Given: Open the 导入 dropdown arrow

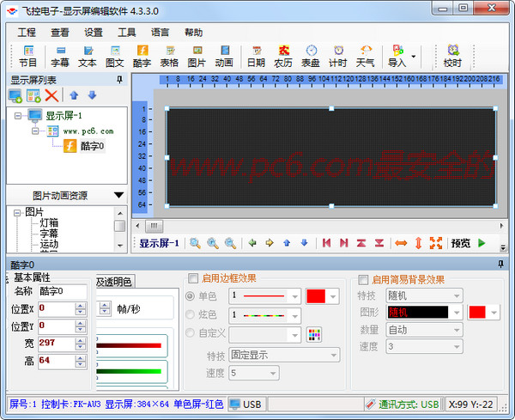Looking at the screenshot, I should tap(414, 56).
